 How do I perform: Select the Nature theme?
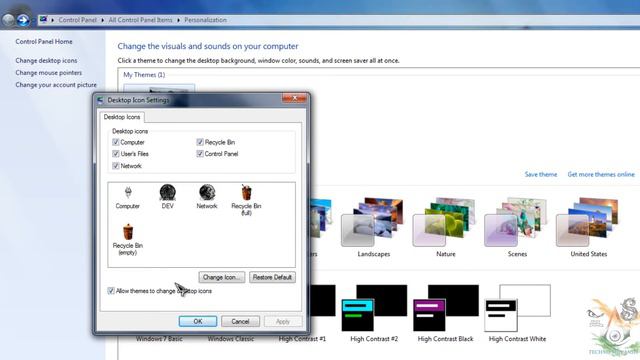(445, 227)
